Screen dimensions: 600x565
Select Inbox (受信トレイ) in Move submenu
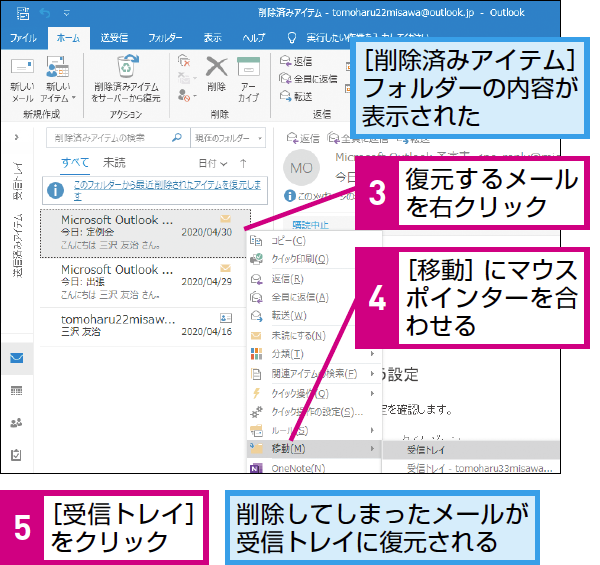coord(471,450)
